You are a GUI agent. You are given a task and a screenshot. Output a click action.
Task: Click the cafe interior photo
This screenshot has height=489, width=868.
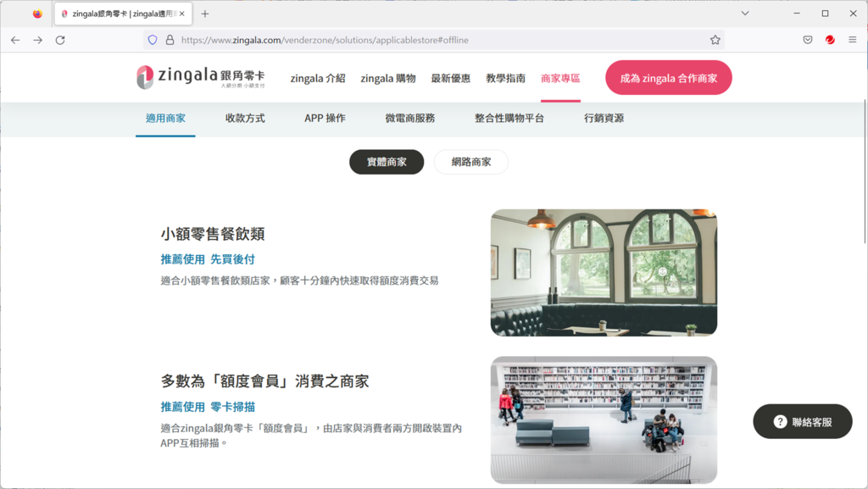coord(604,273)
